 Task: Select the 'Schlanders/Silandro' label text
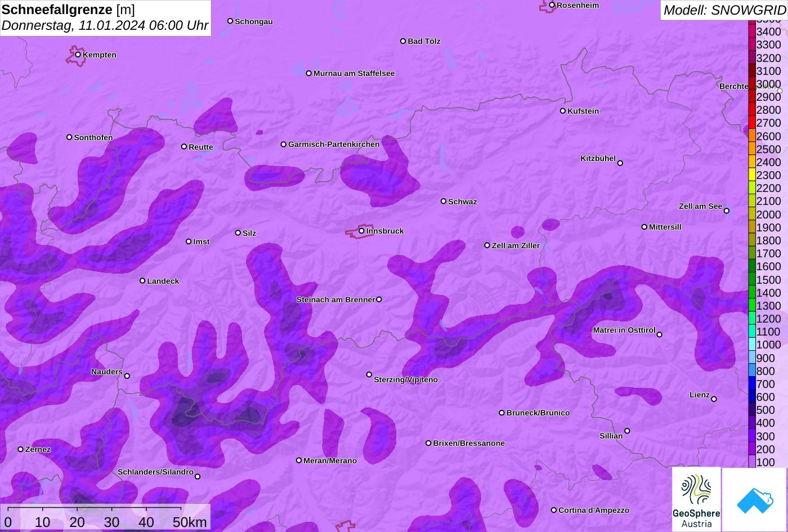(155, 472)
